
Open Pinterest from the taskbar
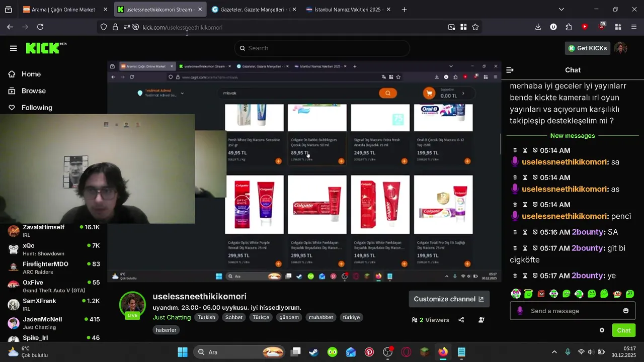tap(369, 352)
